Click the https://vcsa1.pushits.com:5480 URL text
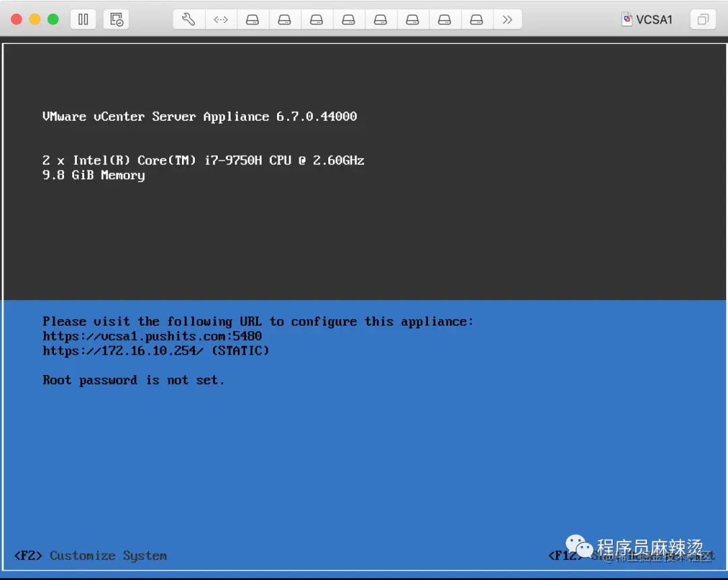The height and width of the screenshot is (580, 728). pos(152,336)
